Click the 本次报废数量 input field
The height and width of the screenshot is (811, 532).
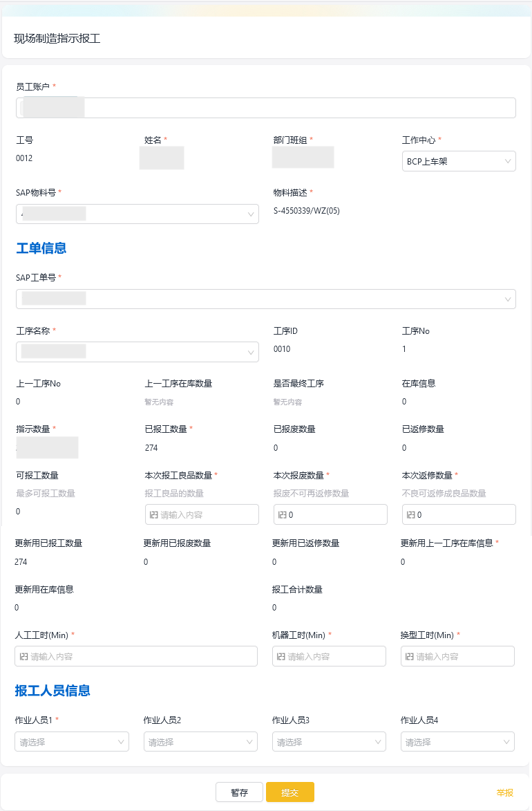(330, 514)
